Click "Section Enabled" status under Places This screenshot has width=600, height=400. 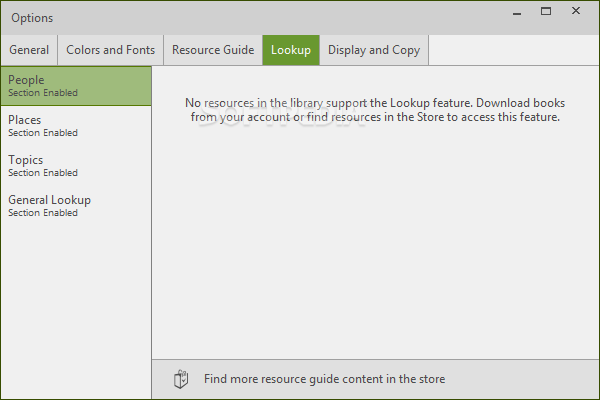43,133
